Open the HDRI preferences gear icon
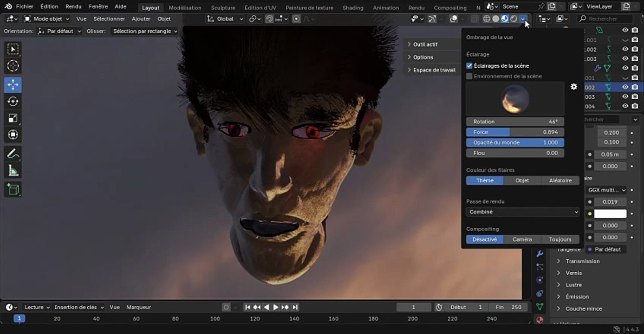 (574, 87)
